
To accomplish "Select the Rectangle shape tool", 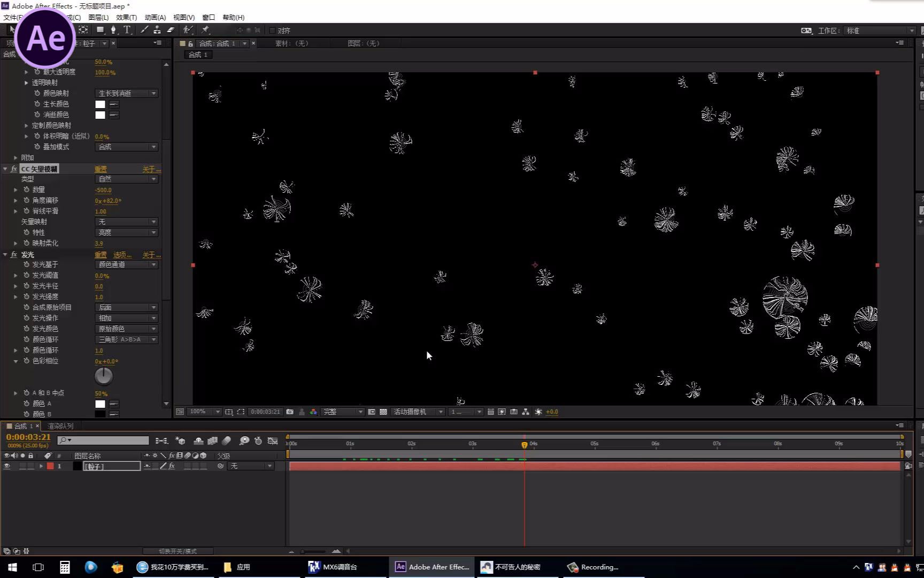I will pos(100,31).
